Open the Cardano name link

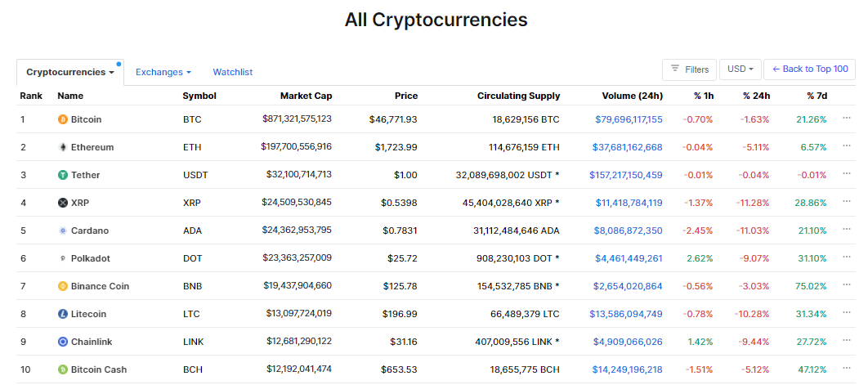(x=90, y=231)
